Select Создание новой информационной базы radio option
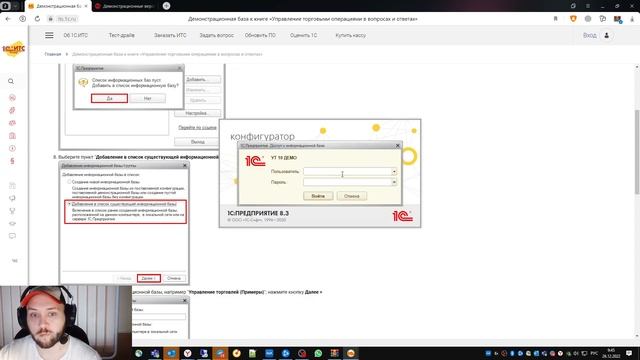This screenshot has width=640, height=360. point(69,182)
